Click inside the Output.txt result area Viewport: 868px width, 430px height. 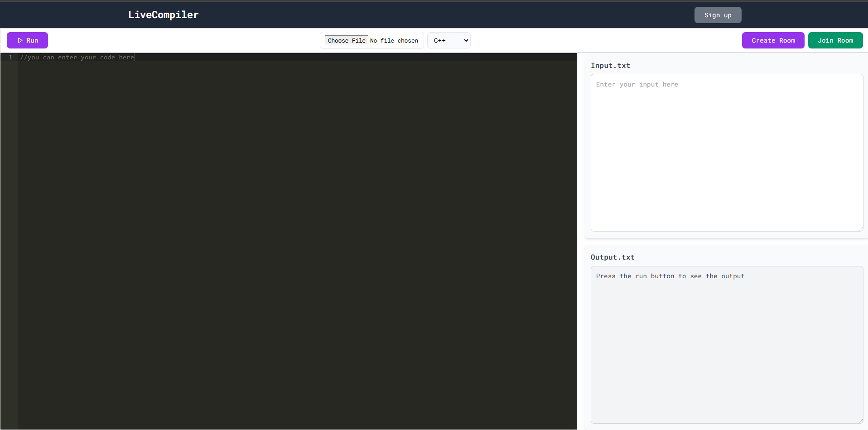coord(727,345)
